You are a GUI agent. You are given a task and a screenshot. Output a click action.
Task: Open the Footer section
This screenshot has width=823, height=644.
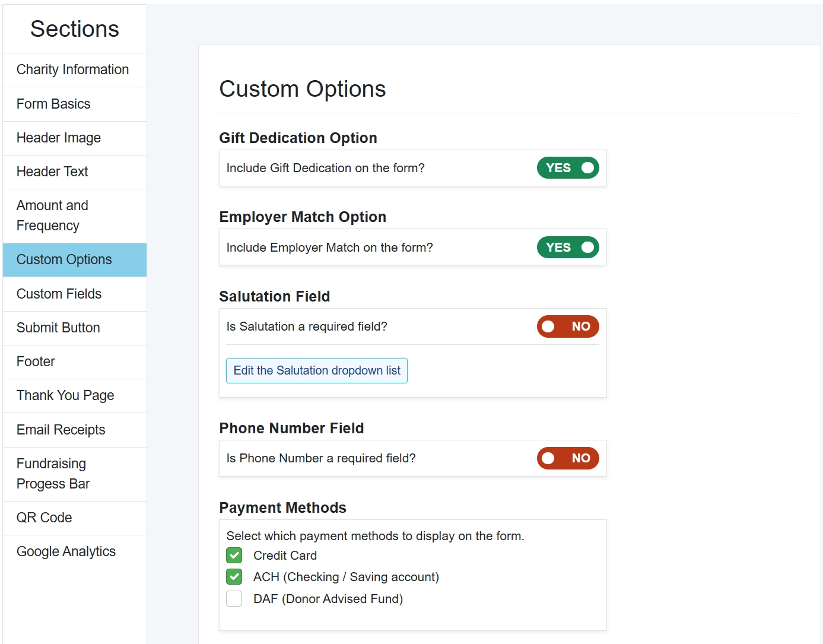point(36,361)
